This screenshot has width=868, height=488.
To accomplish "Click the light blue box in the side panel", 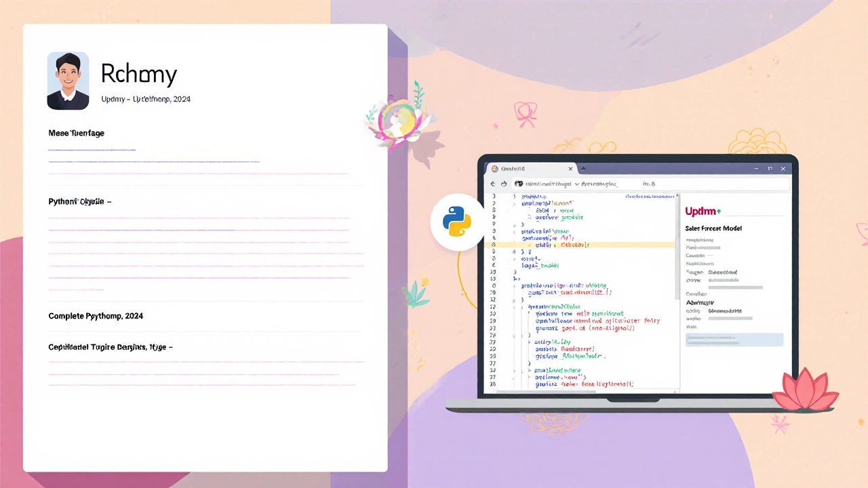I will pos(734,340).
